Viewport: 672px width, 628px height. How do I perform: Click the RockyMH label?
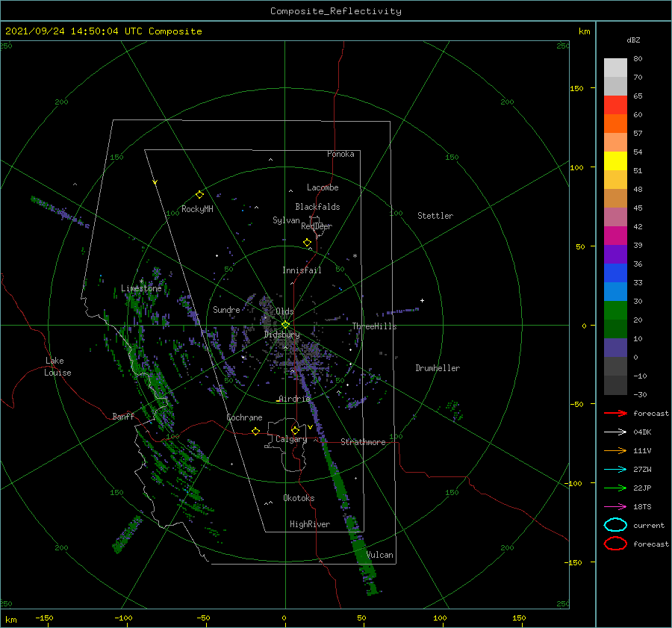pyautogui.click(x=197, y=209)
